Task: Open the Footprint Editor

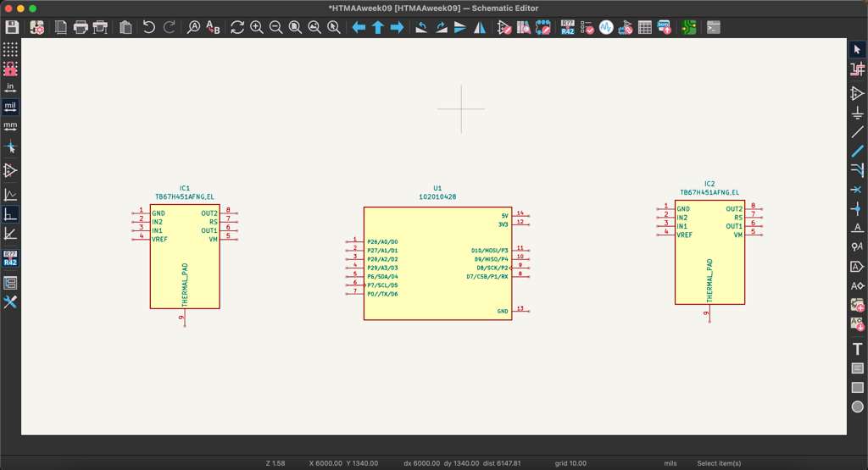Action: [x=543, y=27]
